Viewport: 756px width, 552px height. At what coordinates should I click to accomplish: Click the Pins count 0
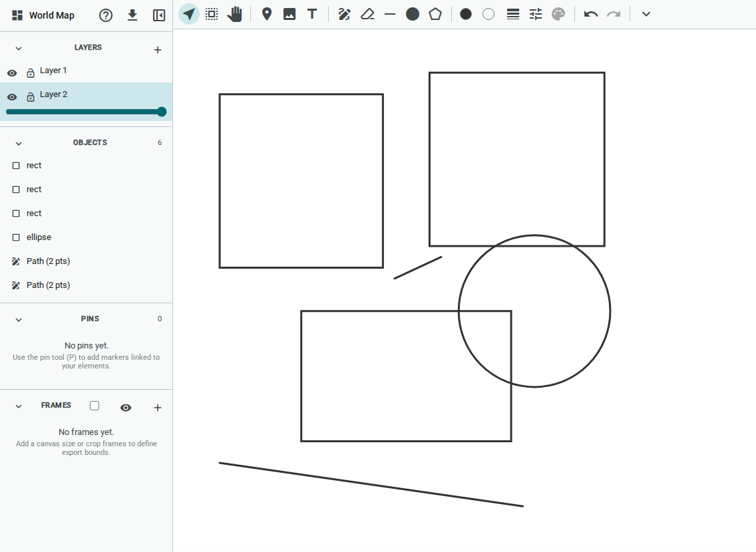pos(160,319)
